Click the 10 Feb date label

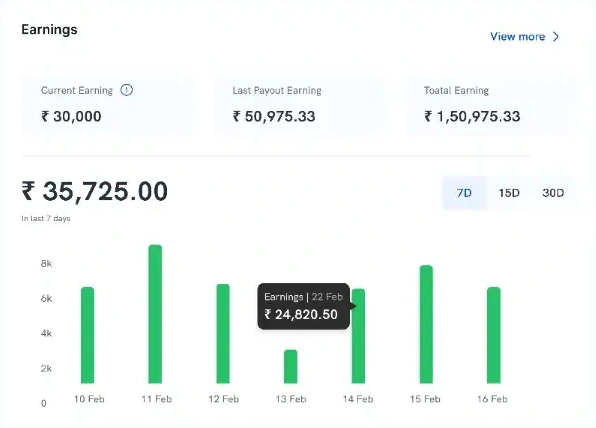click(x=89, y=399)
